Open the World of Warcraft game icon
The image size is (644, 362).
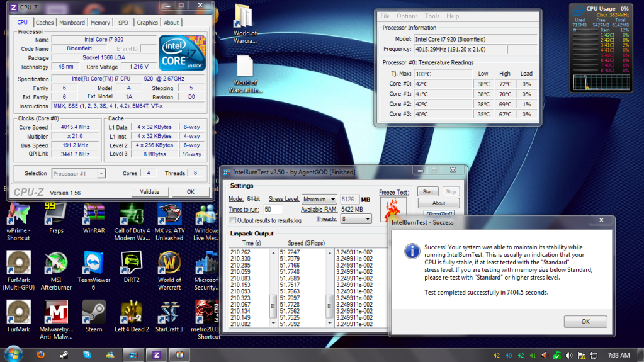click(169, 263)
